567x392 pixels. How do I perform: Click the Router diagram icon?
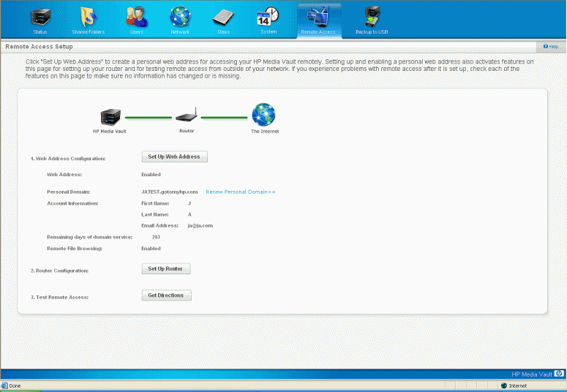pyautogui.click(x=187, y=116)
